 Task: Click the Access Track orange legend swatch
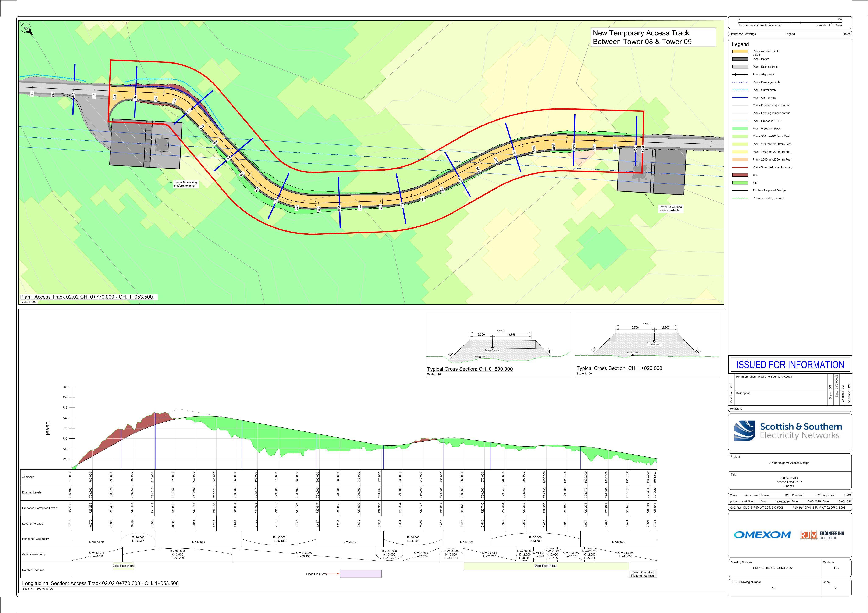point(740,51)
